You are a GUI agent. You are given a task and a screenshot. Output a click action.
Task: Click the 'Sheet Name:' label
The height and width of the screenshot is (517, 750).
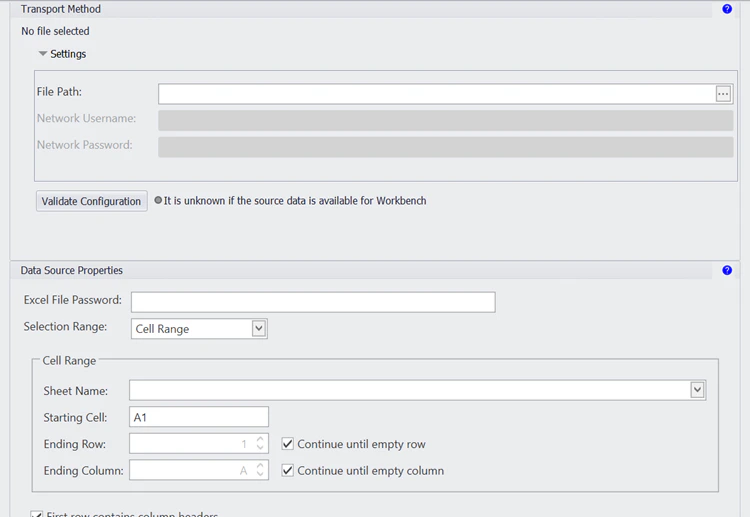pos(76,391)
